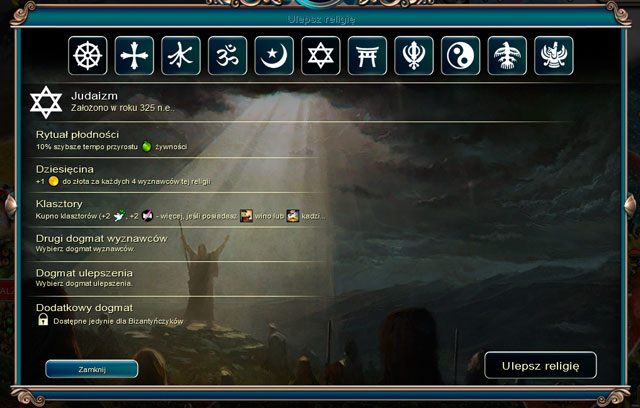Screen dimensions: 640x408
Task: Pick the Confucianism water character icon
Action: (181, 55)
